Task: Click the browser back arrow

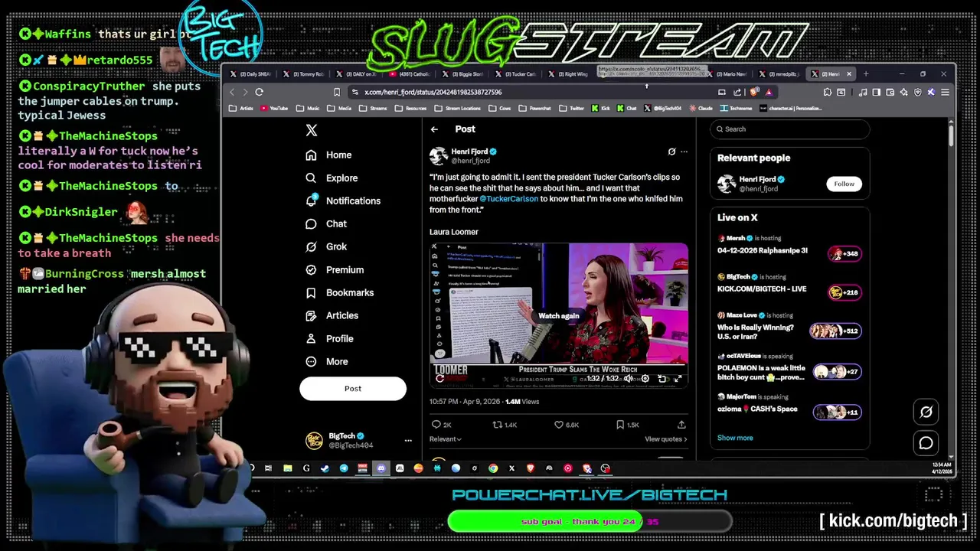Action: tap(232, 92)
